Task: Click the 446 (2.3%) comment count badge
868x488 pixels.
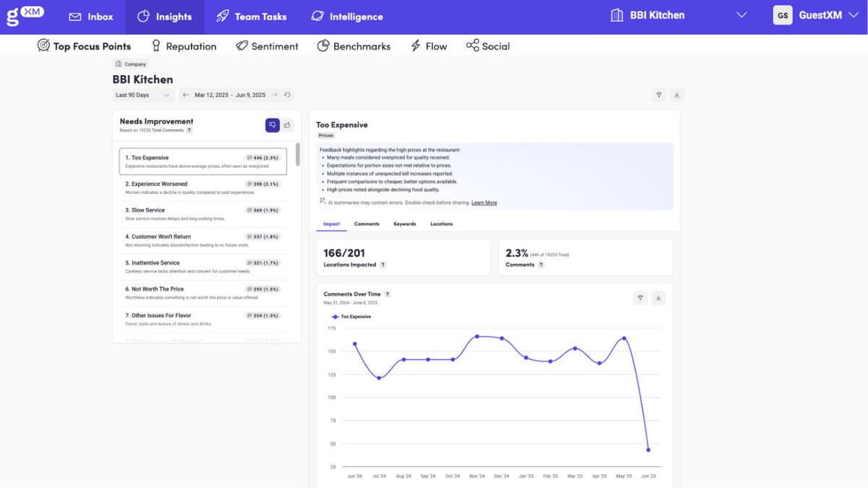Action: point(262,158)
